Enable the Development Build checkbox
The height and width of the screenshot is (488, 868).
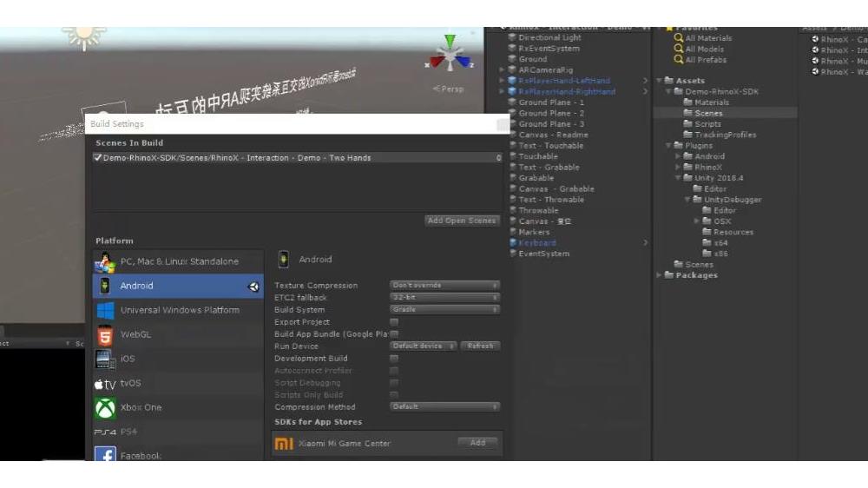(x=394, y=359)
